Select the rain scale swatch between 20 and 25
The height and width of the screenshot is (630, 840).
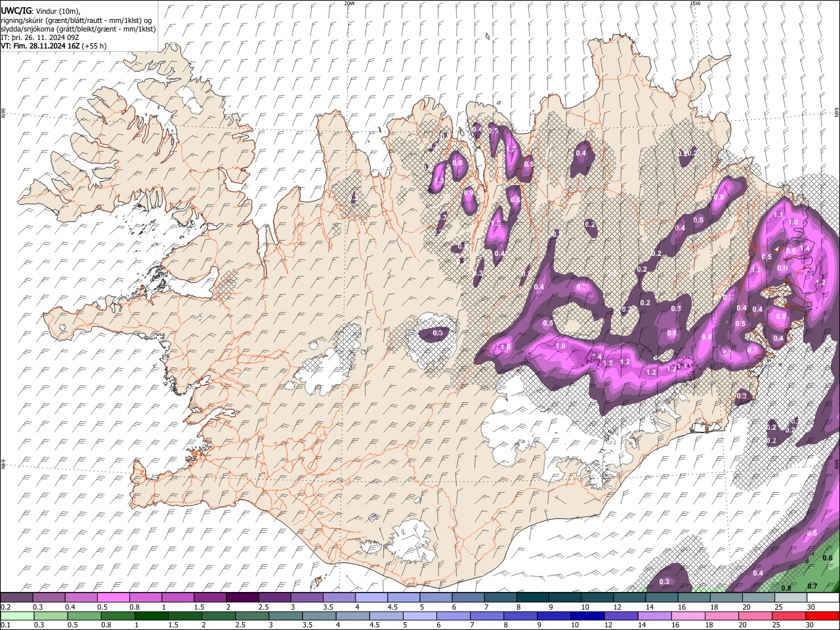(755, 616)
